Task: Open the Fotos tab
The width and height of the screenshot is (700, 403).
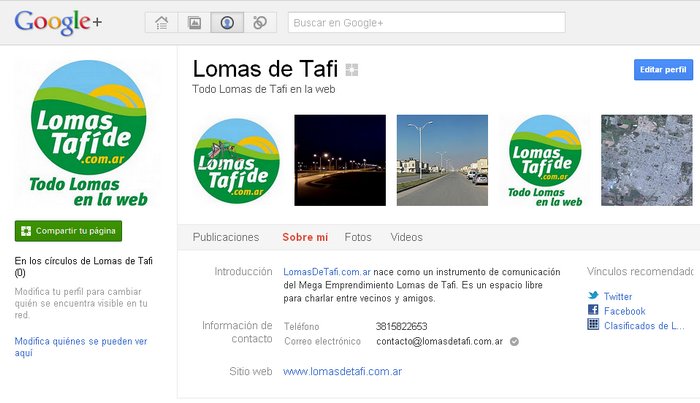Action: [x=358, y=237]
